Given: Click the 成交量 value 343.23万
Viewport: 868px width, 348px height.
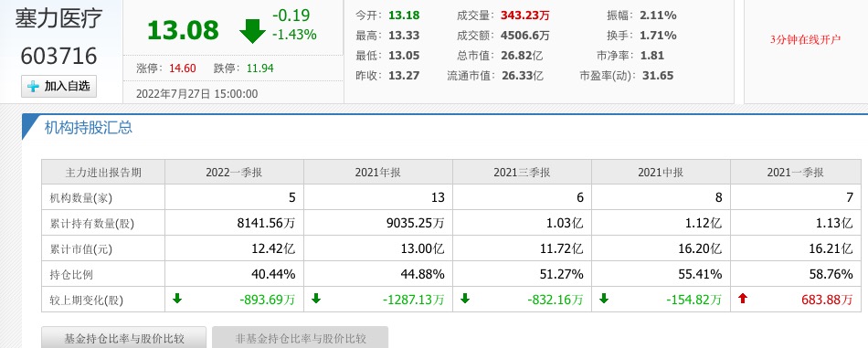Looking at the screenshot, I should click(x=525, y=15).
